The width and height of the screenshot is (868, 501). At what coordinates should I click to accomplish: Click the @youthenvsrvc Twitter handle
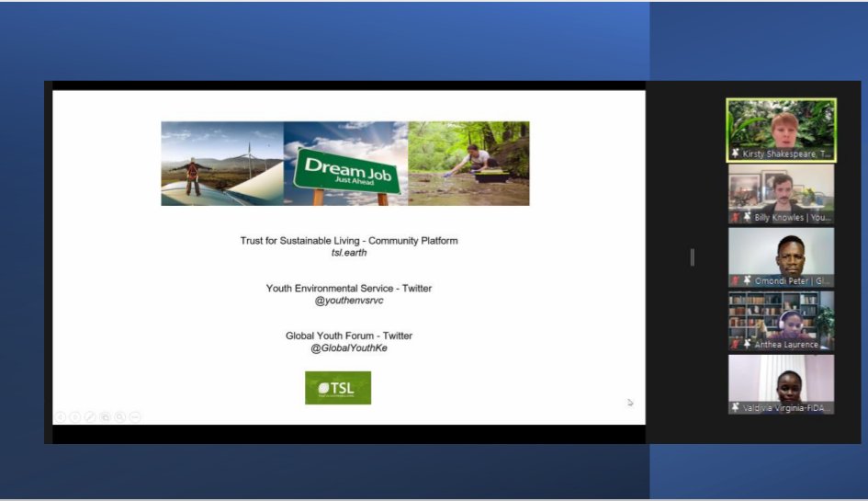coord(349,301)
